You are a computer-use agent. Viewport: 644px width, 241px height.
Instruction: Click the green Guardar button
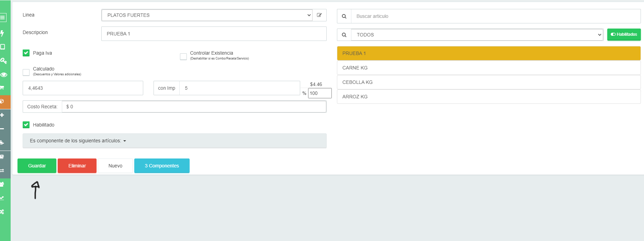(37, 166)
